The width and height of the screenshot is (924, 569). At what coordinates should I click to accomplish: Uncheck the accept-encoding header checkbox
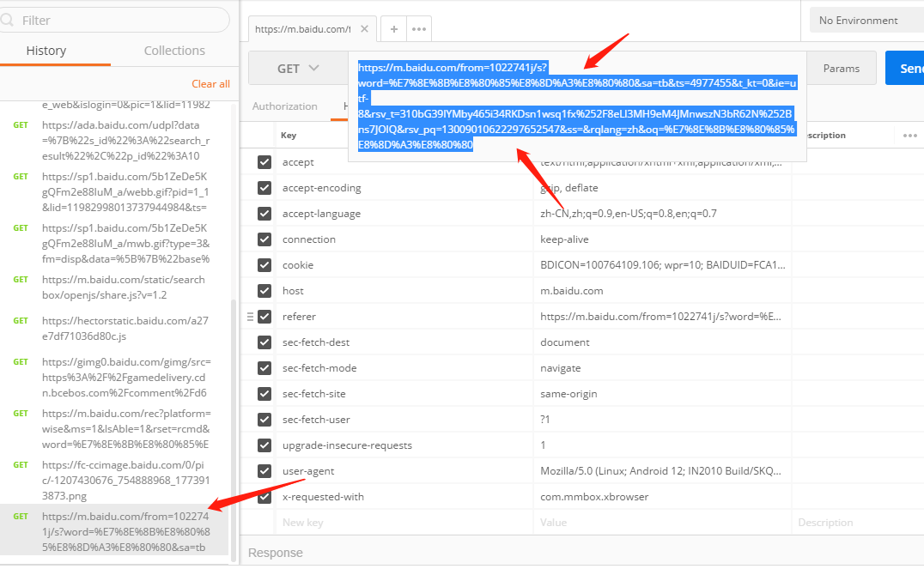(264, 188)
